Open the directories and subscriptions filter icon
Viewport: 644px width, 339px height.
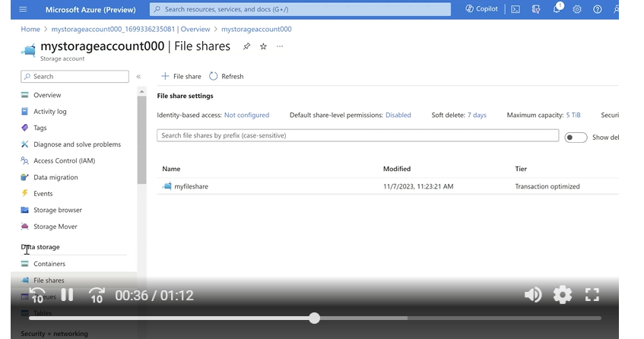(x=536, y=9)
